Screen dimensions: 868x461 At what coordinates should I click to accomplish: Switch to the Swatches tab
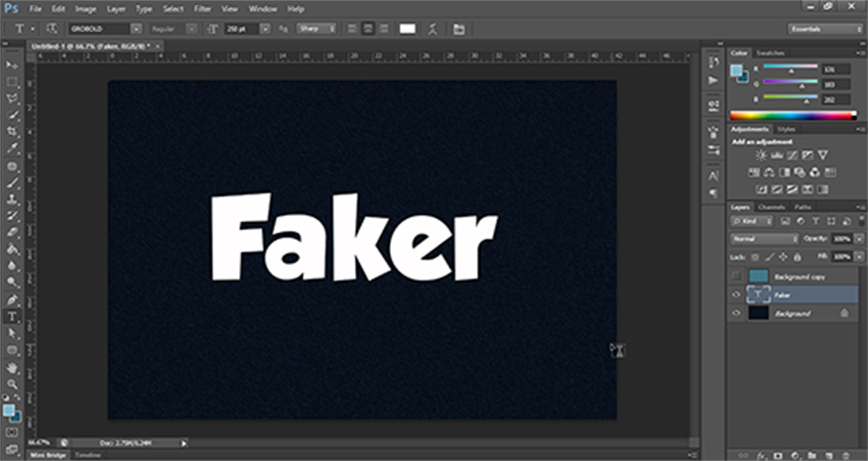tap(770, 52)
